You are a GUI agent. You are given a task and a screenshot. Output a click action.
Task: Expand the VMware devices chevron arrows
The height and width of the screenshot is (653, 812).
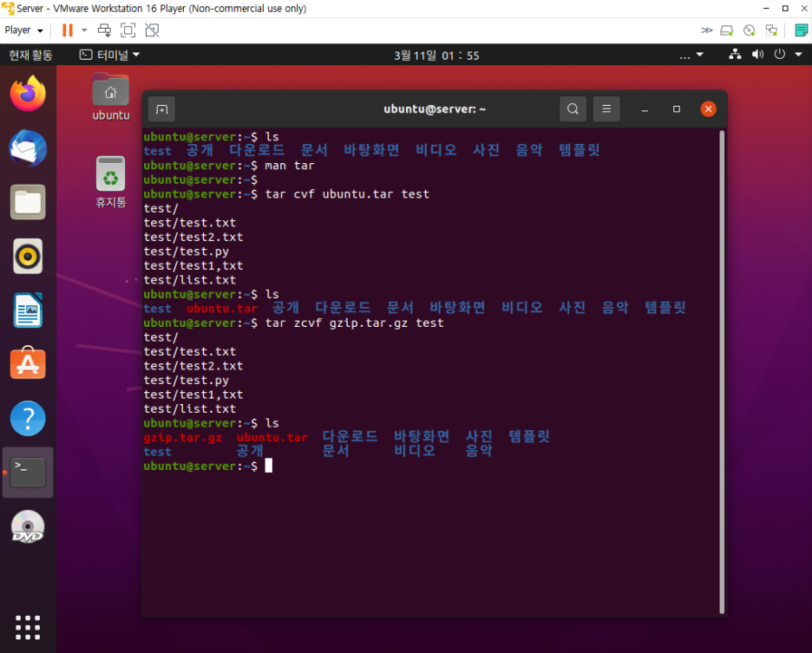tap(706, 30)
